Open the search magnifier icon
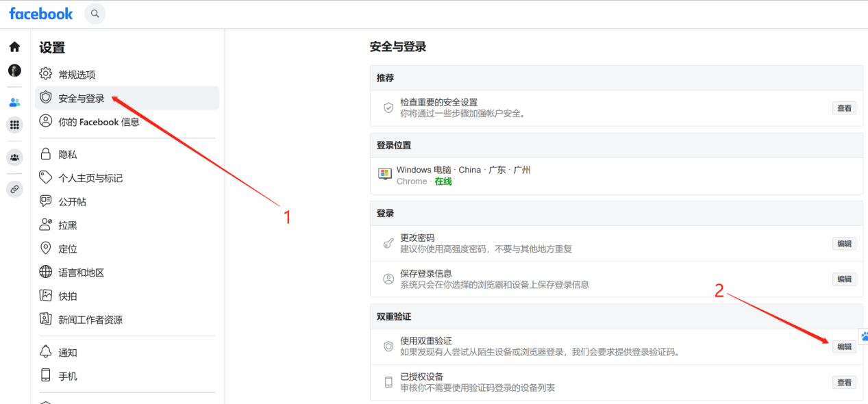Image resolution: width=868 pixels, height=404 pixels. point(95,14)
